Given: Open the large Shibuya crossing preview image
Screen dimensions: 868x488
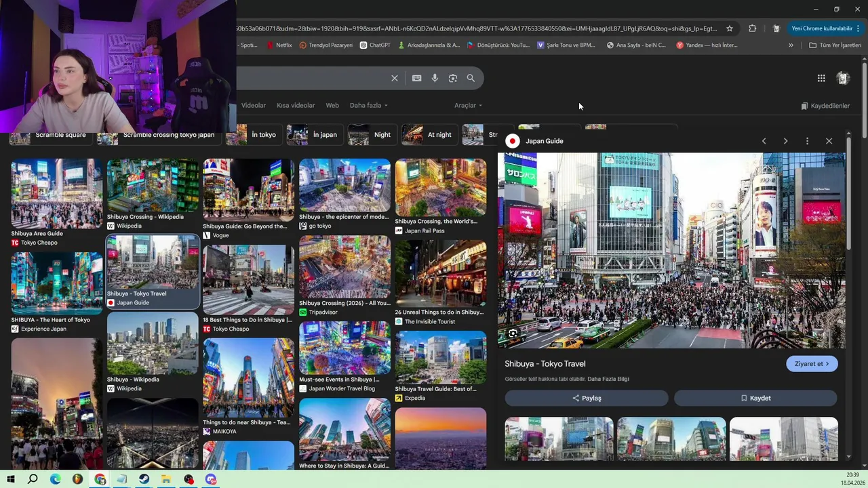Looking at the screenshot, I should click(x=671, y=251).
